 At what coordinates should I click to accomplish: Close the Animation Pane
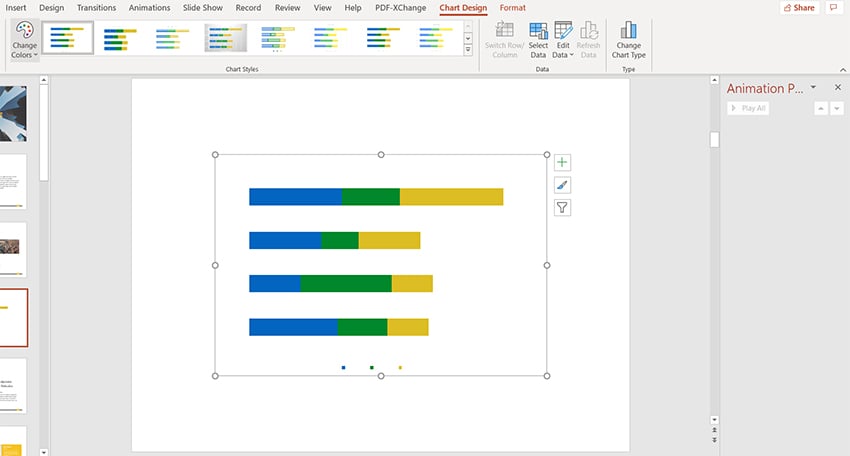tap(838, 88)
